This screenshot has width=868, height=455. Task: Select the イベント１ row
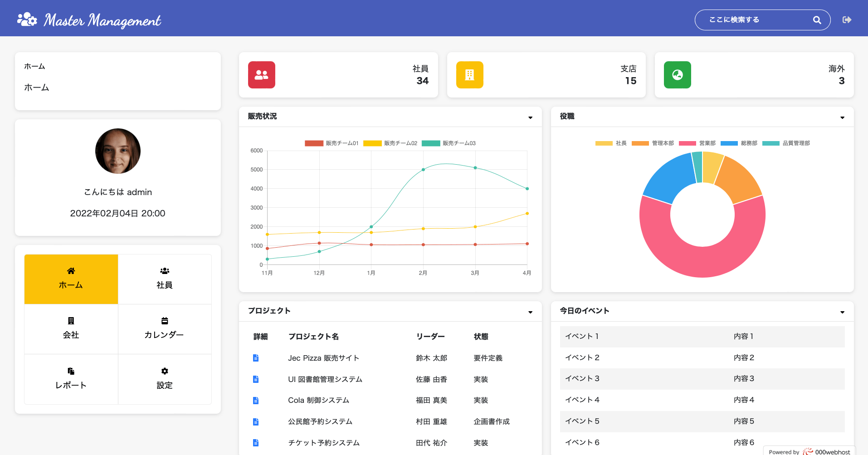pyautogui.click(x=702, y=337)
